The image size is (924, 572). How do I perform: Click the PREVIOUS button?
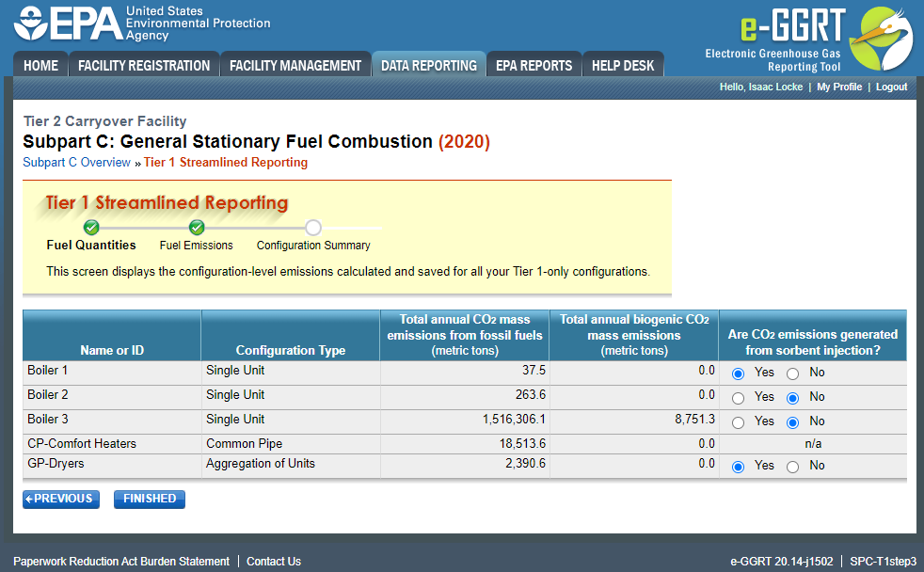coord(61,499)
